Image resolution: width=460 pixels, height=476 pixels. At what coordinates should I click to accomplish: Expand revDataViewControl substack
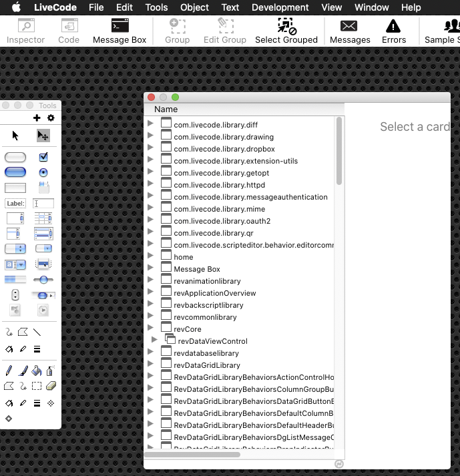pyautogui.click(x=155, y=340)
